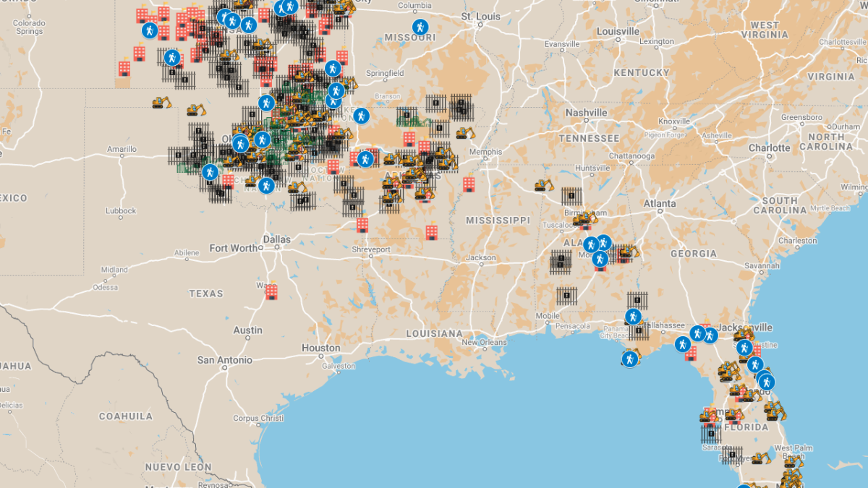Select the fence marker north of Mobile

566,295
